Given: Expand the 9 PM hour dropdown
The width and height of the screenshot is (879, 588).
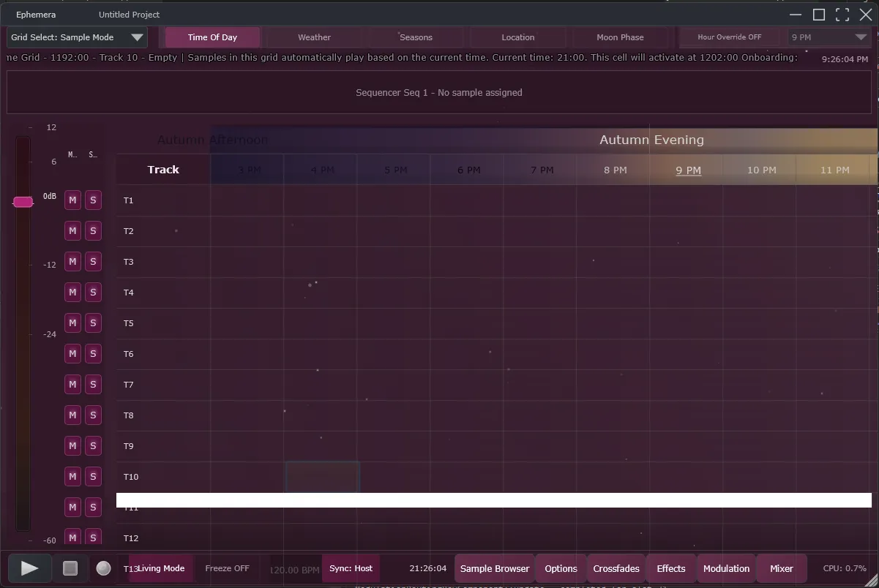Looking at the screenshot, I should pyautogui.click(x=829, y=37).
